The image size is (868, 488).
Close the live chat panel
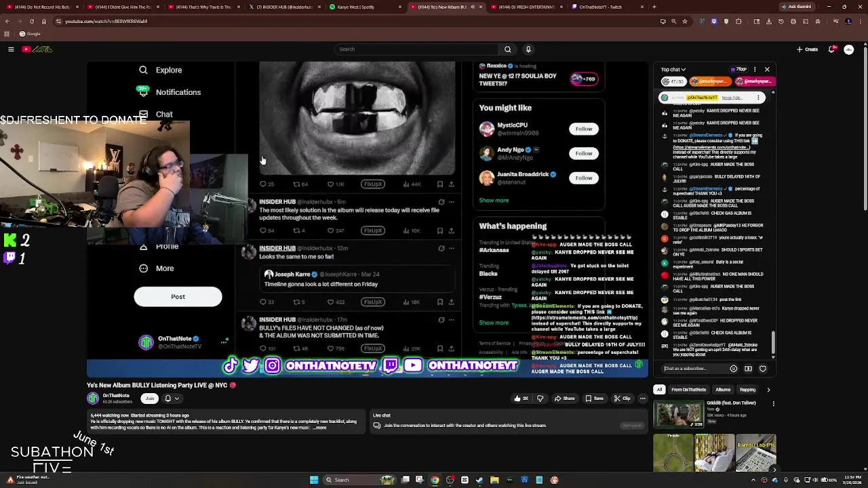[x=767, y=69]
